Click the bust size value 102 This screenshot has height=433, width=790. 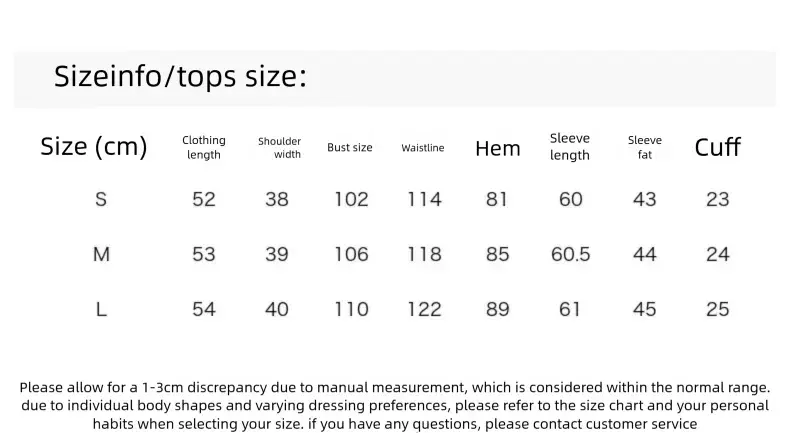[351, 200]
